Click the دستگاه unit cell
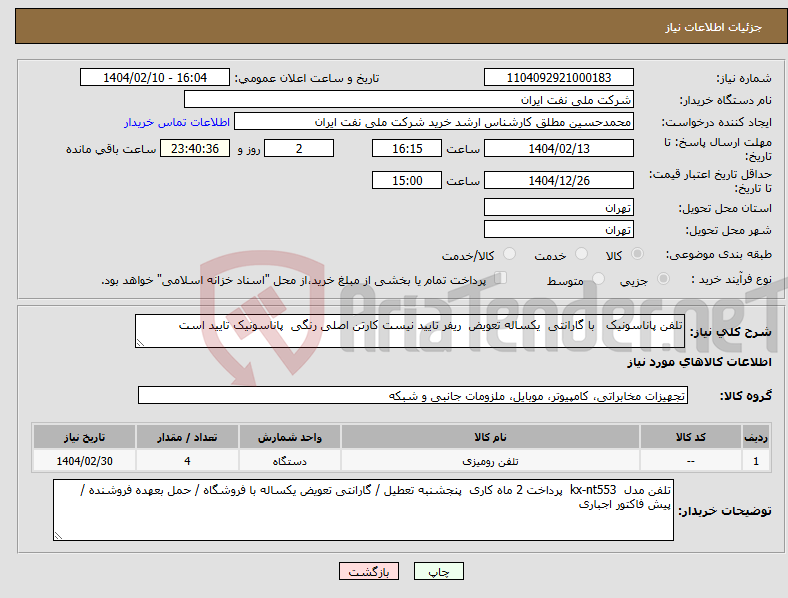This screenshot has height=598, width=788. tap(290, 461)
